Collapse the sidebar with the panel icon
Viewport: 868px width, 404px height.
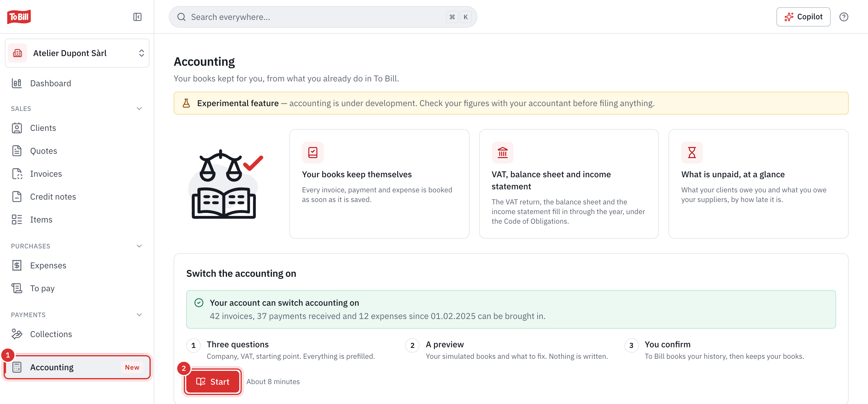pyautogui.click(x=137, y=17)
